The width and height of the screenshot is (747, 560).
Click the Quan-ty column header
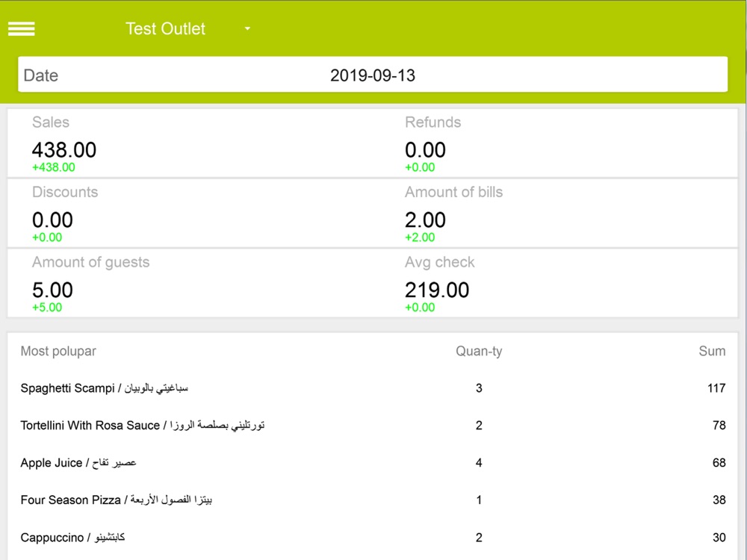pyautogui.click(x=479, y=351)
